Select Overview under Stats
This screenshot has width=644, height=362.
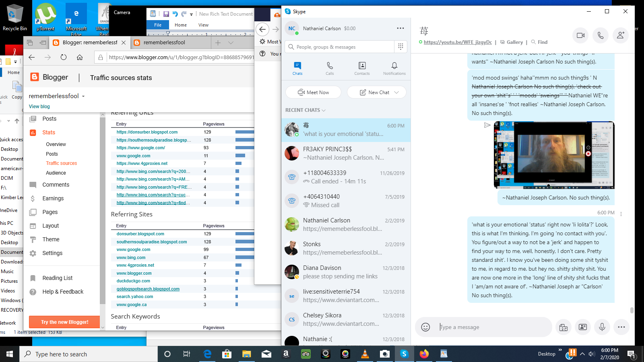pyautogui.click(x=56, y=144)
